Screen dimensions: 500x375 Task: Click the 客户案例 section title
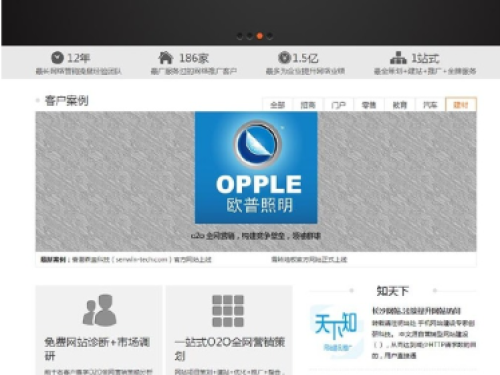click(x=67, y=100)
